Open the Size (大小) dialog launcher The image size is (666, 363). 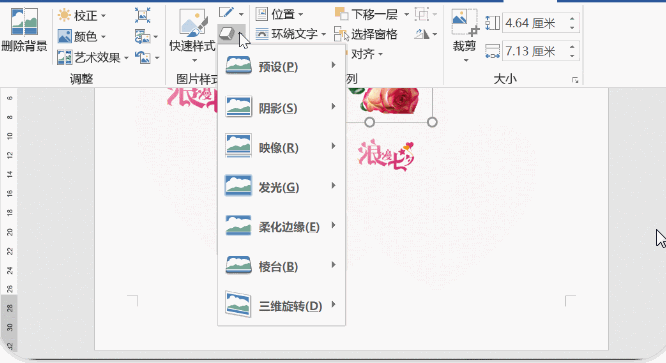pyautogui.click(x=575, y=80)
